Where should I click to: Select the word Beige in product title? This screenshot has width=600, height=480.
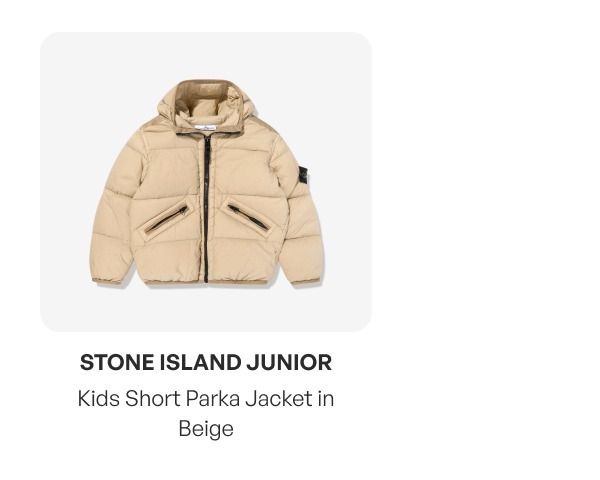click(x=206, y=429)
